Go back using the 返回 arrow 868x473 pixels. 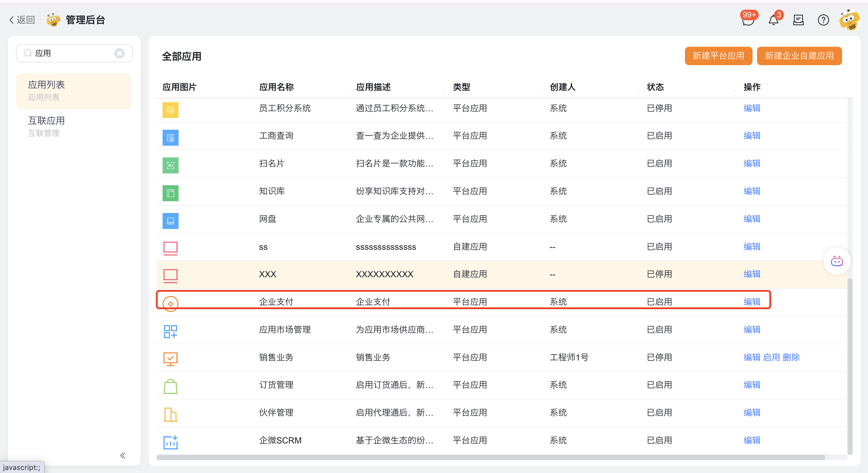tap(22, 20)
